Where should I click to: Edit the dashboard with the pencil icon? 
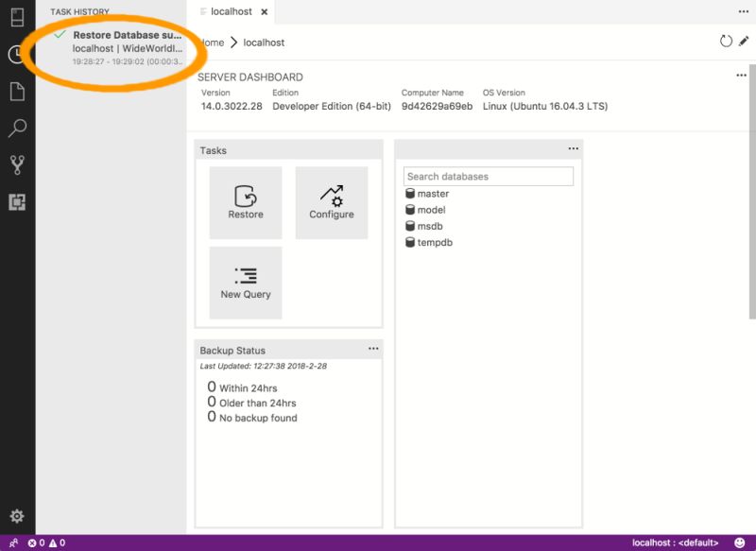click(x=745, y=42)
